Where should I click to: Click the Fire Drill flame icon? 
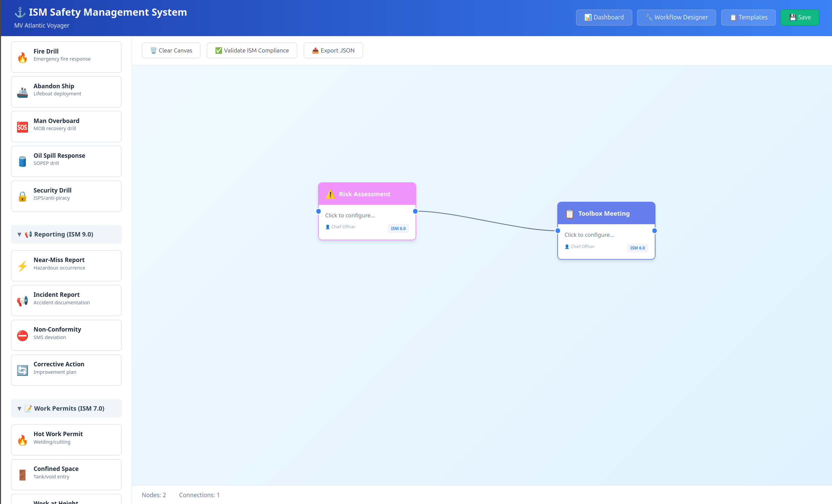[22, 58]
